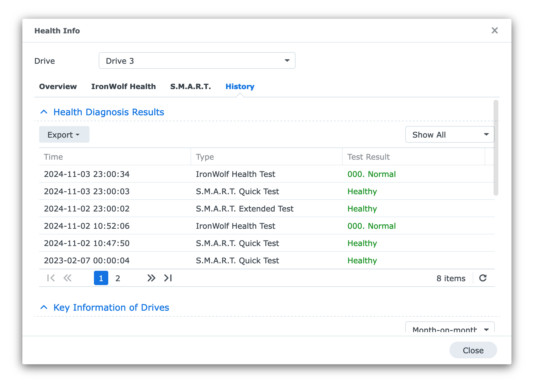This screenshot has height=392, width=538.
Task: Open the Month-on-month dropdown
Action: pyautogui.click(x=450, y=327)
